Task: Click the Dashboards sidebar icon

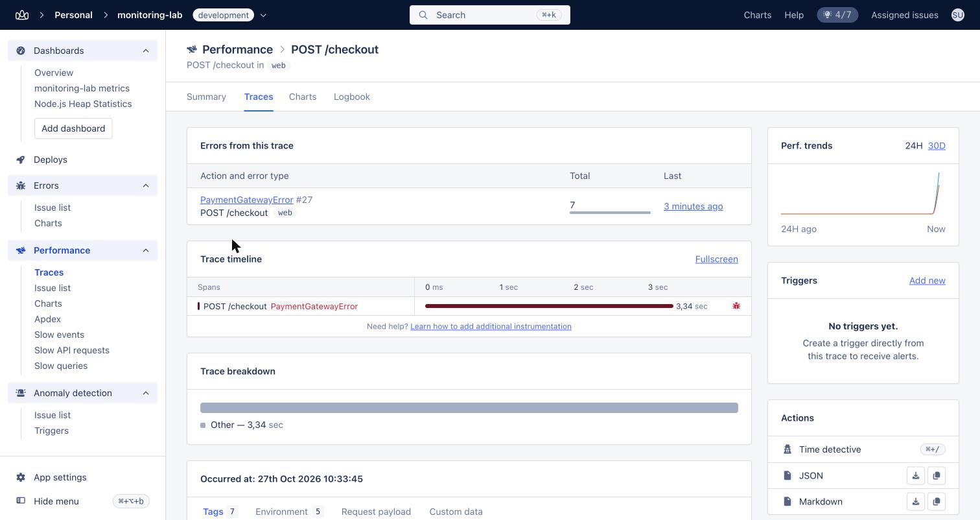Action: click(21, 51)
